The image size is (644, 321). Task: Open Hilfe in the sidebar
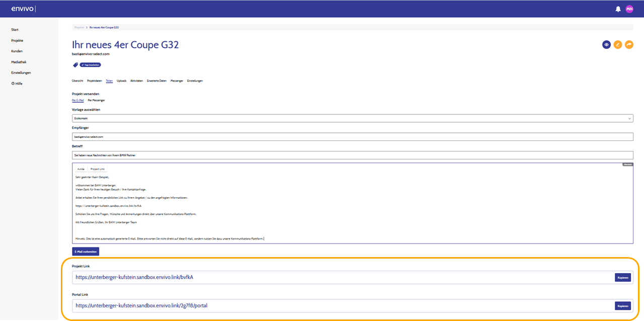pyautogui.click(x=17, y=84)
